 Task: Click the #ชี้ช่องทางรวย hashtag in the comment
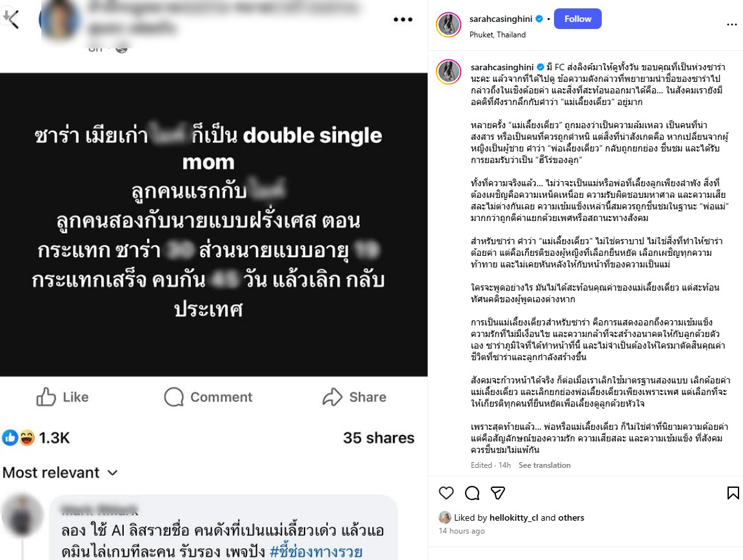316,552
